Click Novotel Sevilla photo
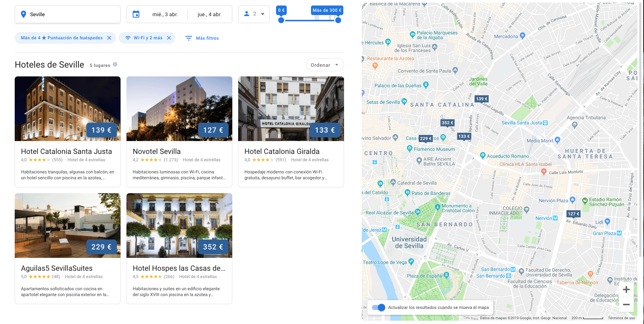Viewport: 644px width, 324px height. coord(179,109)
